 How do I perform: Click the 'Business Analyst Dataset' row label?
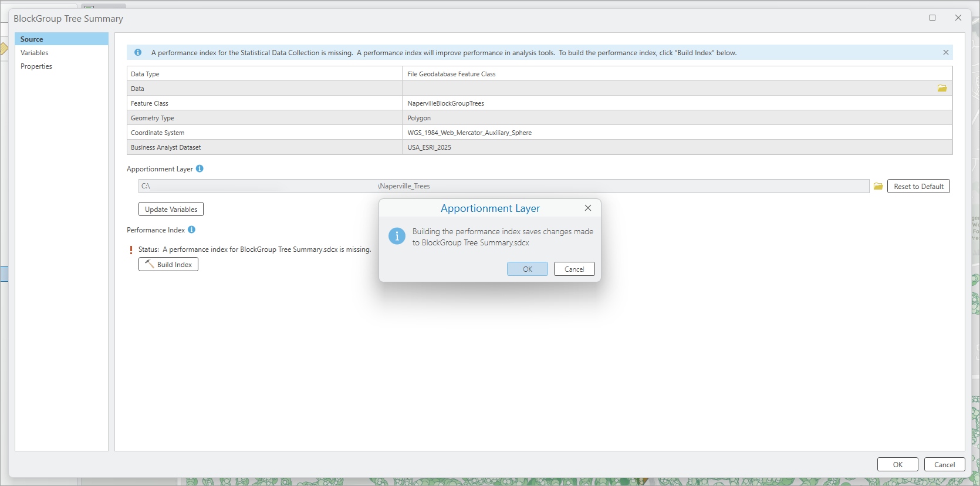tap(165, 147)
